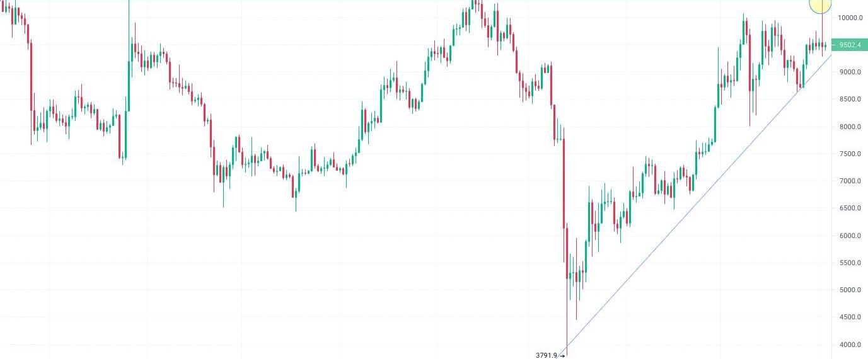Click the 7500.0 price axis label
This screenshot has width=868, height=359.
point(850,154)
